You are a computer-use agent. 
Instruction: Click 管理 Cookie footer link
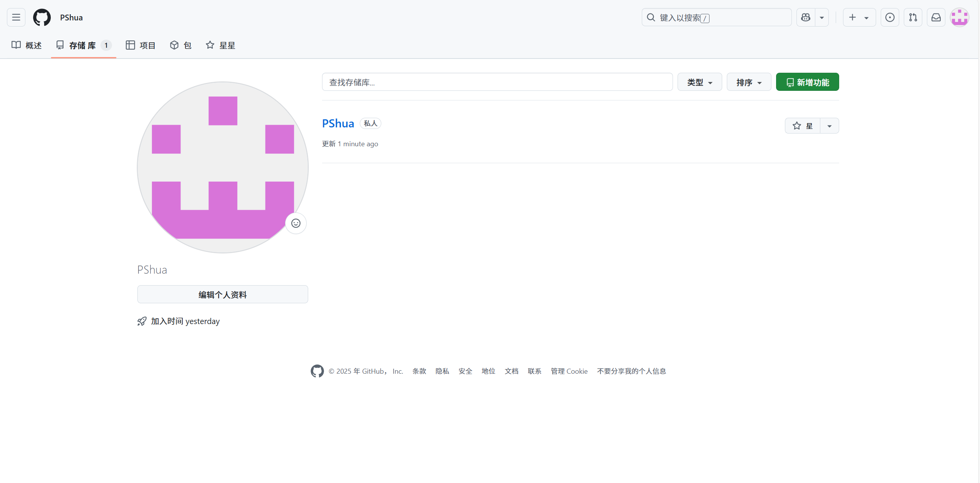(569, 371)
